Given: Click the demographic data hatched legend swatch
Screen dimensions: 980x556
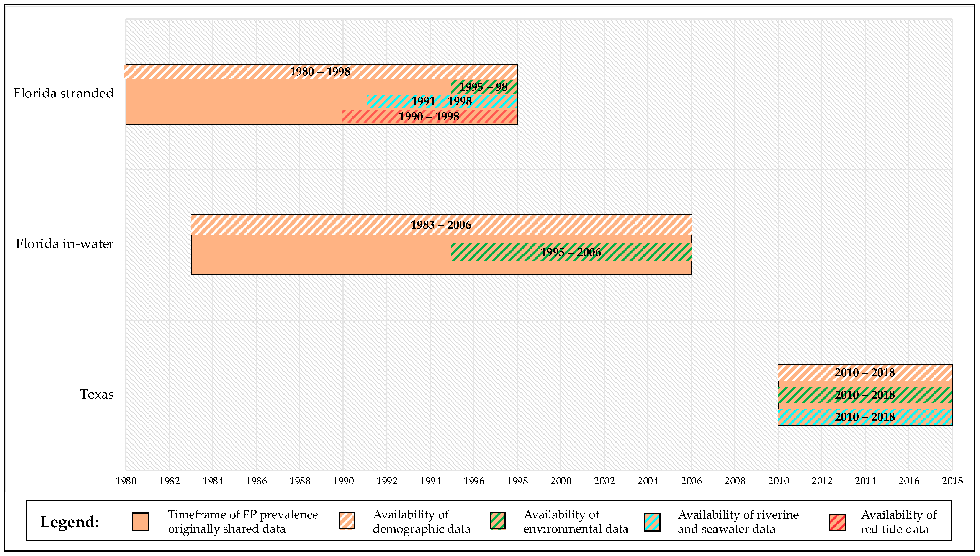Looking at the screenshot, I should 347,521.
